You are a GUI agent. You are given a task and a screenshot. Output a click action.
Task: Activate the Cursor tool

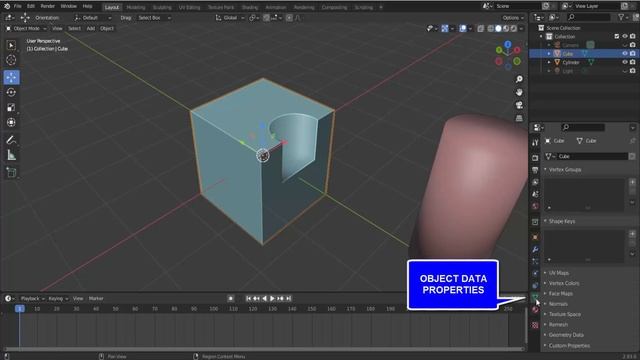click(11, 60)
